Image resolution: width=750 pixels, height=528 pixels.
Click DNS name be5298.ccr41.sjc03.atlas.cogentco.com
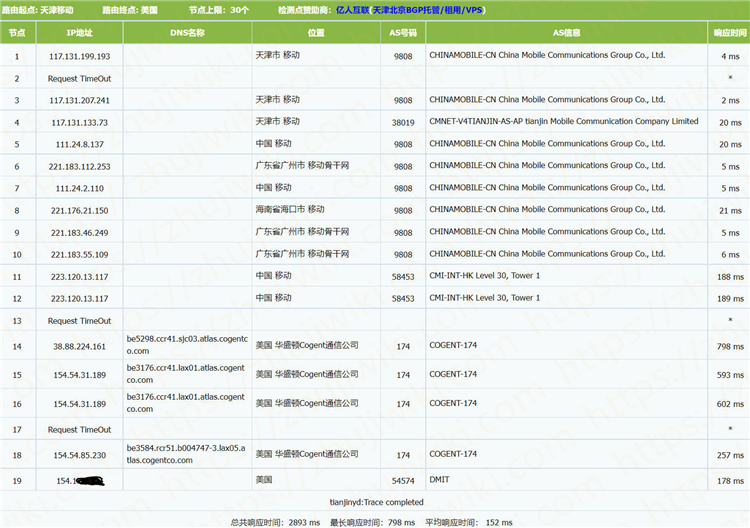tap(187, 345)
